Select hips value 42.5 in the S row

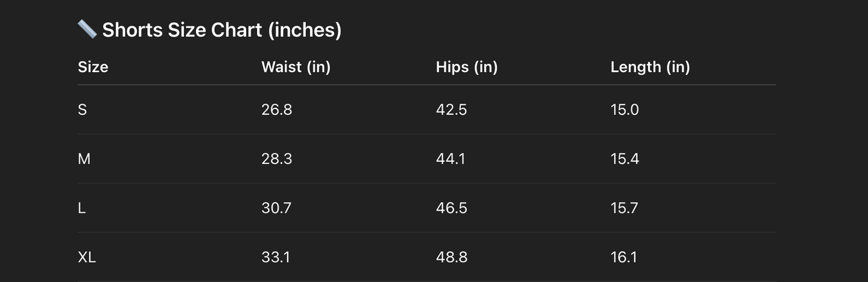coord(451,110)
